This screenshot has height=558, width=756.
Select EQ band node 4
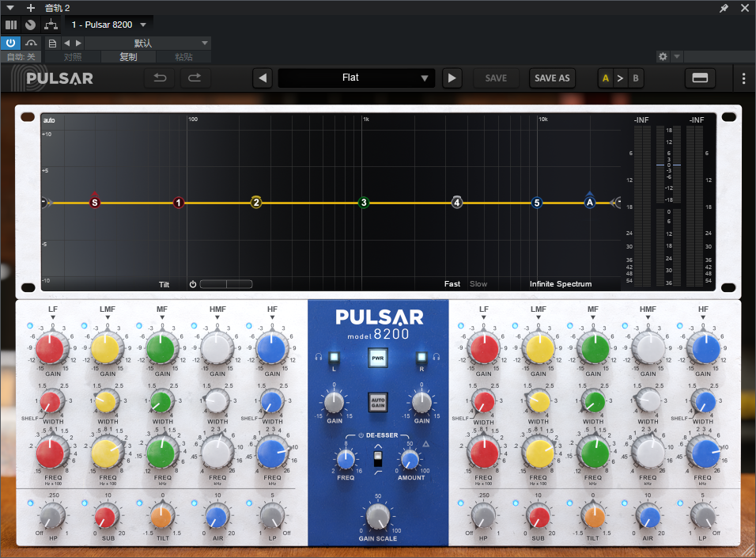(x=456, y=203)
